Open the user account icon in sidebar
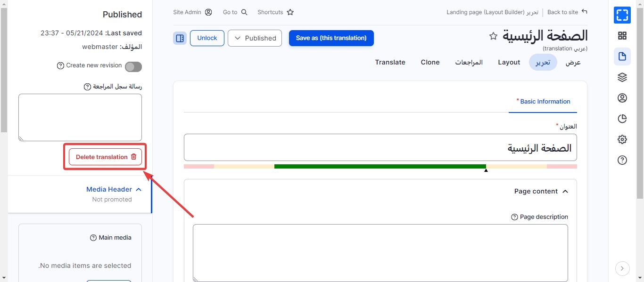This screenshot has height=282, width=644. tap(622, 98)
